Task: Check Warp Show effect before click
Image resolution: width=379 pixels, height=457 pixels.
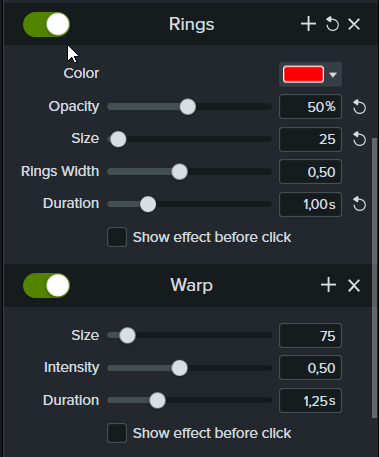Action: (117, 433)
